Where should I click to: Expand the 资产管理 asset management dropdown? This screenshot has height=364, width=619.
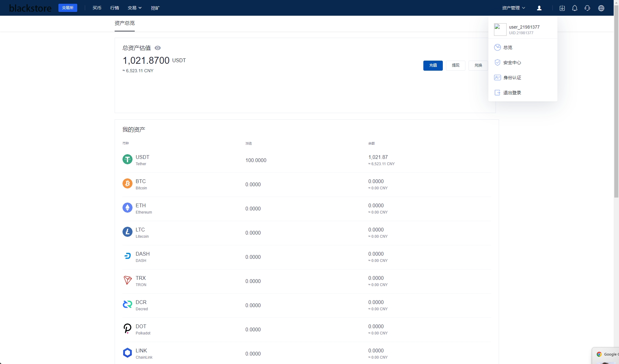[513, 8]
